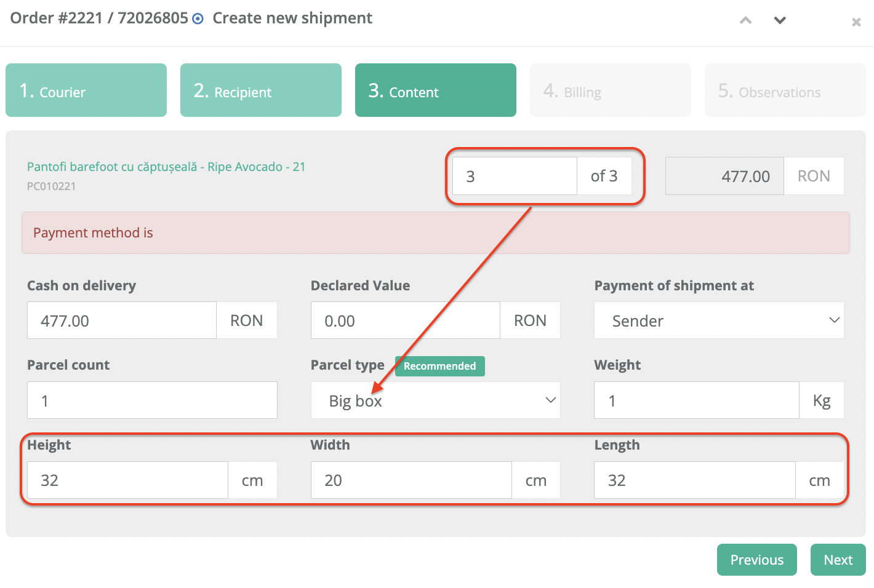The width and height of the screenshot is (874, 588).
Task: Click the Width dimension field
Action: [x=411, y=480]
